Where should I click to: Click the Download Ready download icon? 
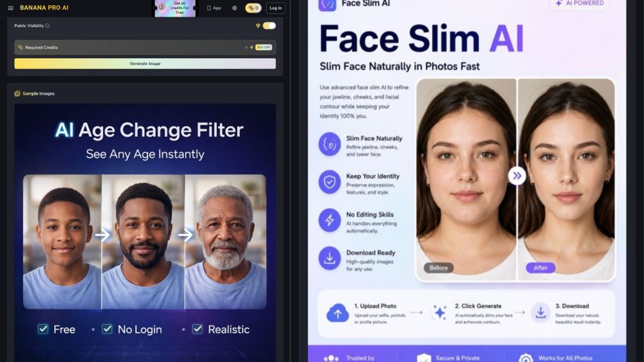point(329,258)
